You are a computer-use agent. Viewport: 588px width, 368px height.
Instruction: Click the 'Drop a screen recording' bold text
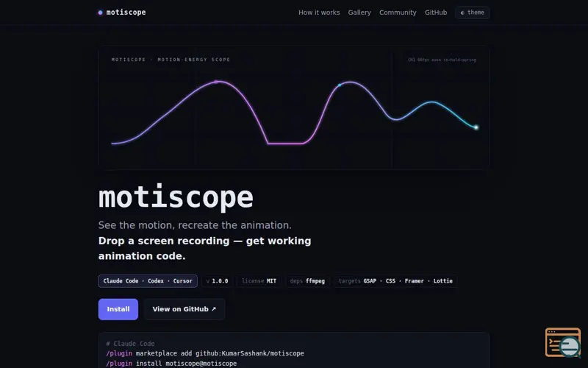coord(205,248)
